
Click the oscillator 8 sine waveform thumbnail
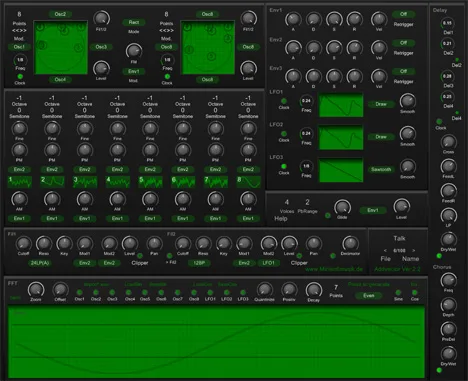pos(248,182)
